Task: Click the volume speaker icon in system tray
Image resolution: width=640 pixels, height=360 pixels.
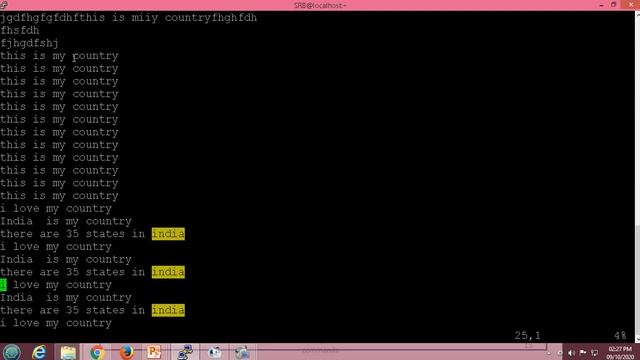Action: [x=571, y=353]
